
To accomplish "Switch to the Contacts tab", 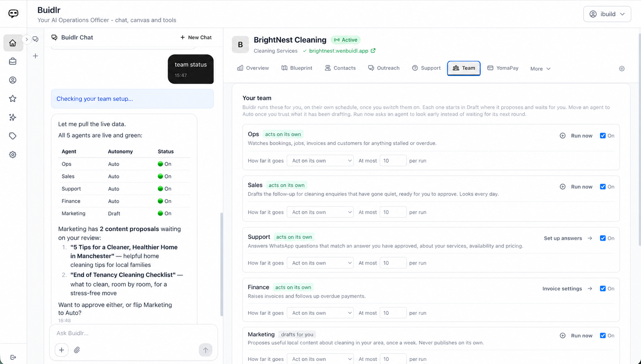I will pyautogui.click(x=340, y=68).
